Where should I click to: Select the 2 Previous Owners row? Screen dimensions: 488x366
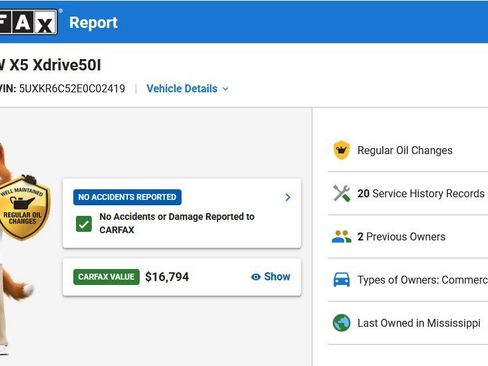[x=408, y=237]
